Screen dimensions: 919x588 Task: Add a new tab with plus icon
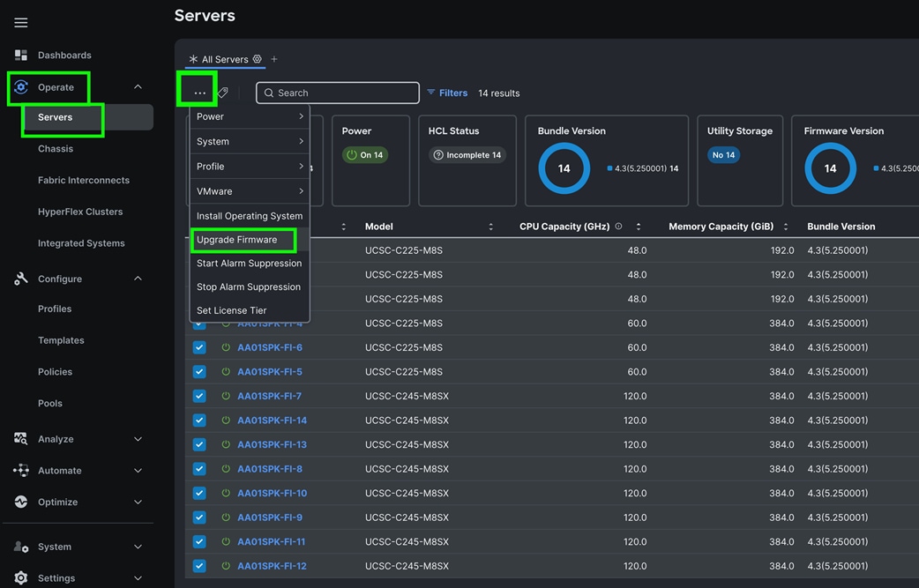click(x=274, y=59)
